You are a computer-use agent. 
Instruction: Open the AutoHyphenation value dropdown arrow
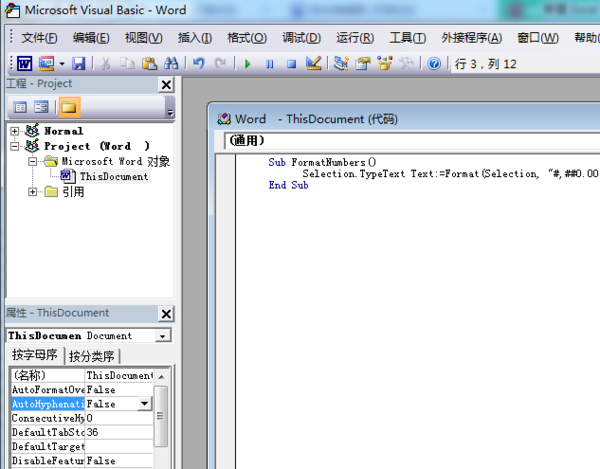tap(145, 404)
